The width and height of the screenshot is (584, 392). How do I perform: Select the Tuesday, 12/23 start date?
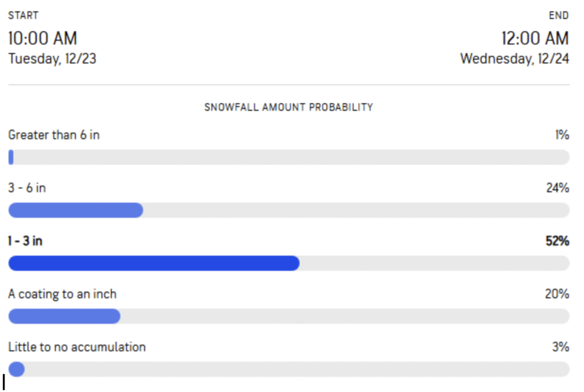coord(52,59)
